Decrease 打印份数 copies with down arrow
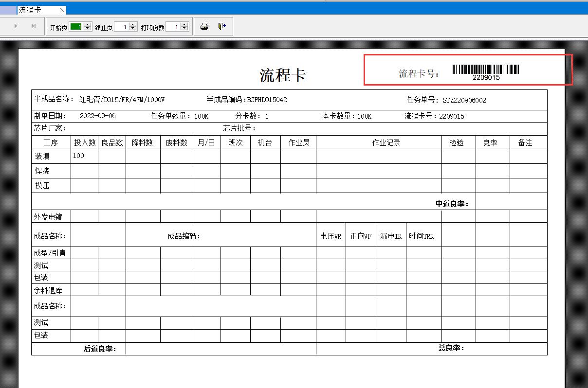588x388 pixels. [x=184, y=29]
